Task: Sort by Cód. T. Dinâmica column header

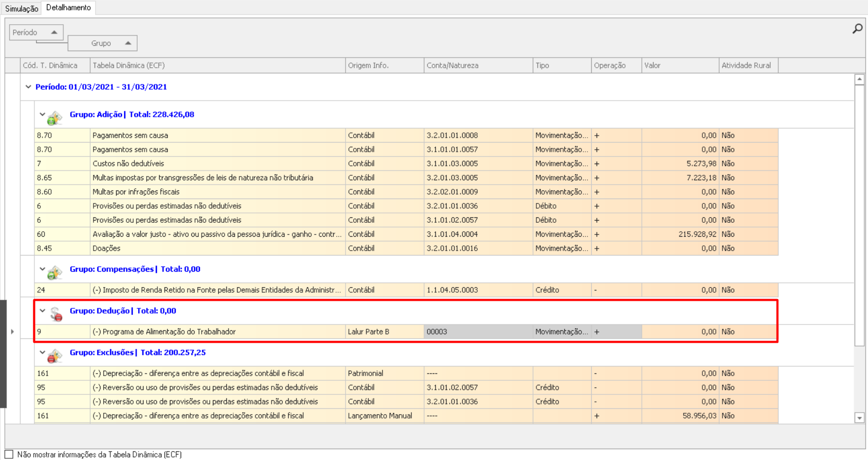Action: (55, 66)
